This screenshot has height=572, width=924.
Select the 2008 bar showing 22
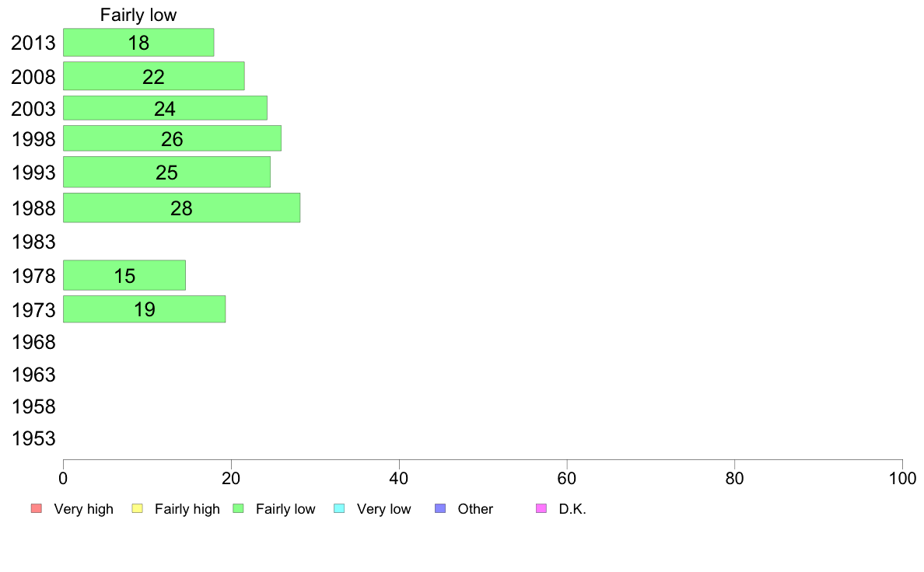tap(154, 76)
